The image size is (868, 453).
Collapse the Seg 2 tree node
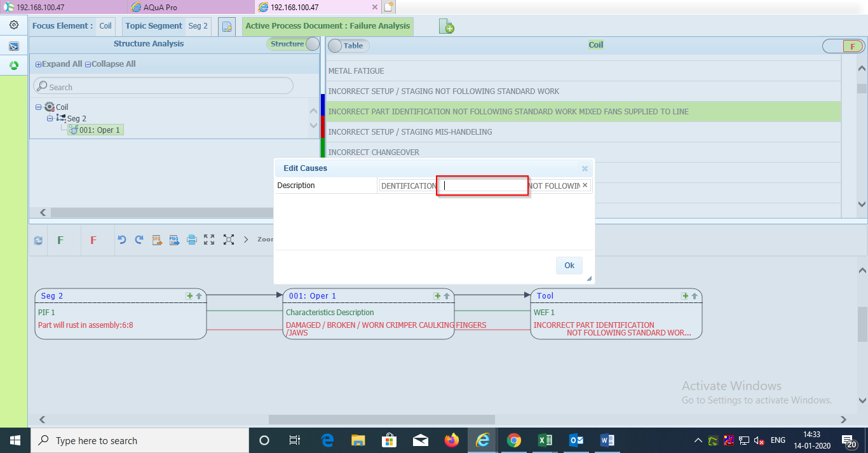[50, 119]
